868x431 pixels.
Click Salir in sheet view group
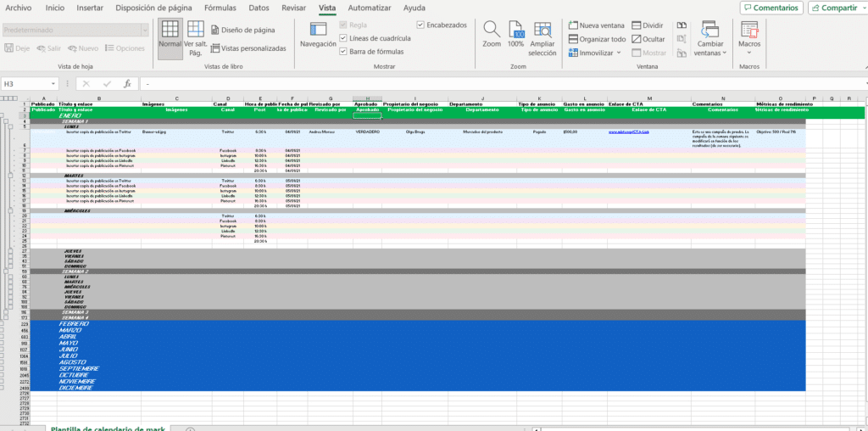48,48
